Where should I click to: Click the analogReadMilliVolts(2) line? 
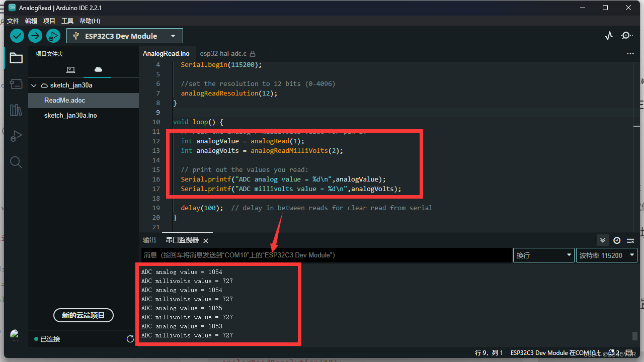262,151
